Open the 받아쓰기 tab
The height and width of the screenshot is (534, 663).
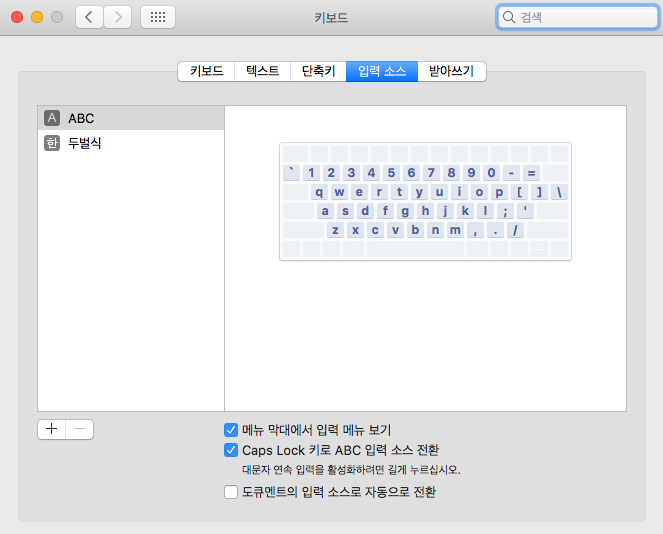pos(452,71)
